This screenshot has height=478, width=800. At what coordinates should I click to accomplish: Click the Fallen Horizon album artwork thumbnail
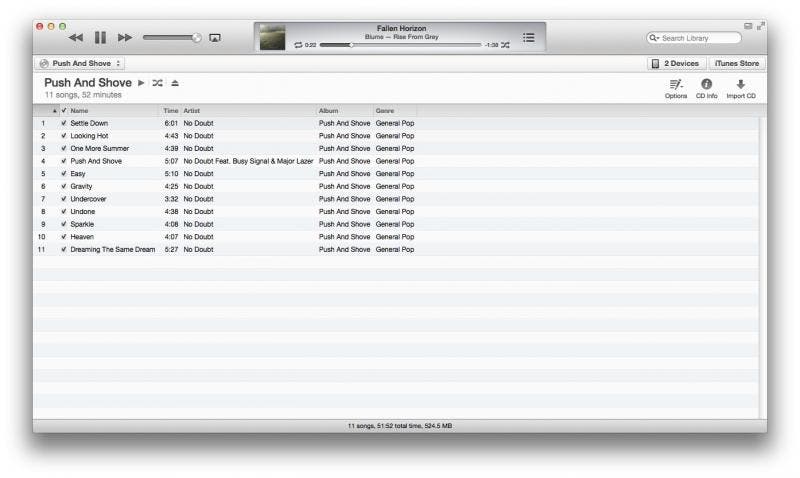pos(272,37)
